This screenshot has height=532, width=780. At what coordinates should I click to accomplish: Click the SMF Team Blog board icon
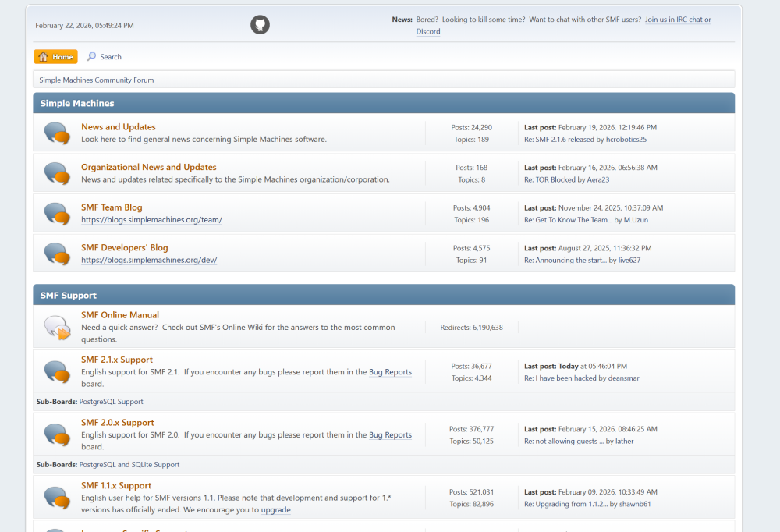(x=57, y=214)
